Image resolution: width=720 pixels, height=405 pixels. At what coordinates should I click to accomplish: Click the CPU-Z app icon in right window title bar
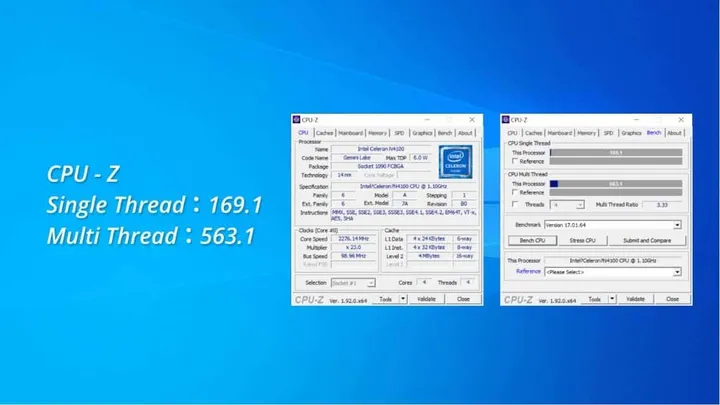click(506, 120)
